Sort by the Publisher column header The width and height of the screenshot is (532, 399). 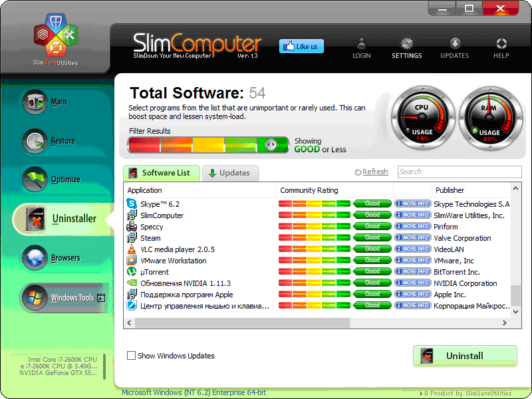pos(470,190)
